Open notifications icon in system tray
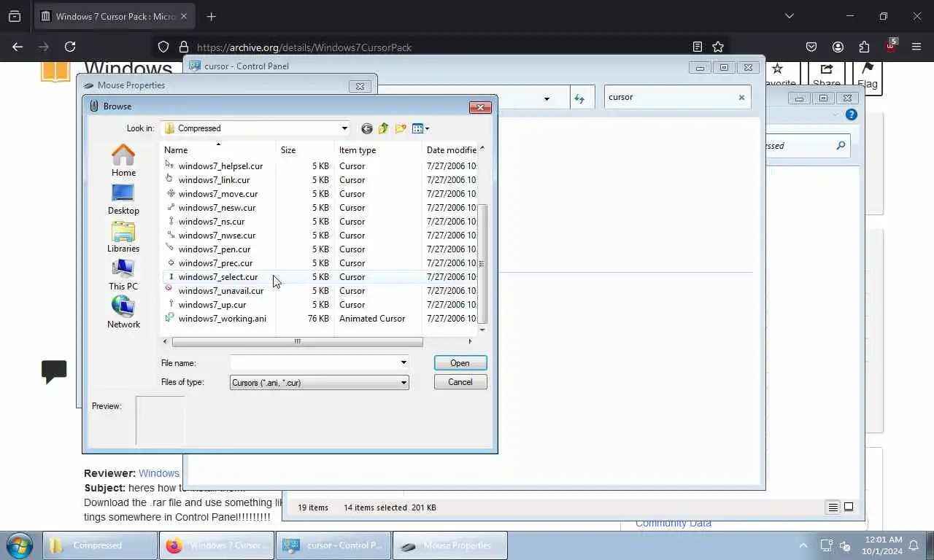This screenshot has height=560, width=934. click(x=914, y=545)
